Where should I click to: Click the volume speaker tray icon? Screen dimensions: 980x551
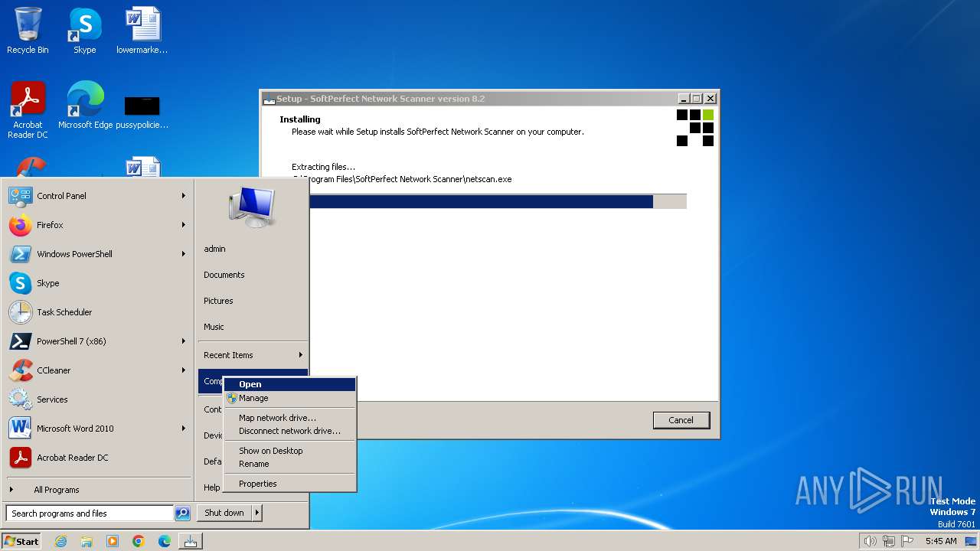pyautogui.click(x=870, y=541)
